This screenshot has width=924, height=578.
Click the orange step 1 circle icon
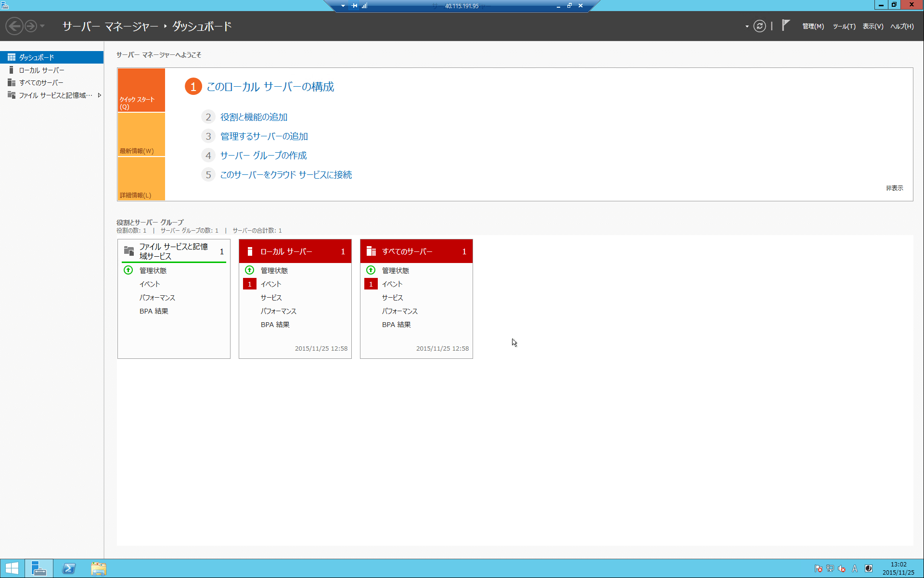193,87
